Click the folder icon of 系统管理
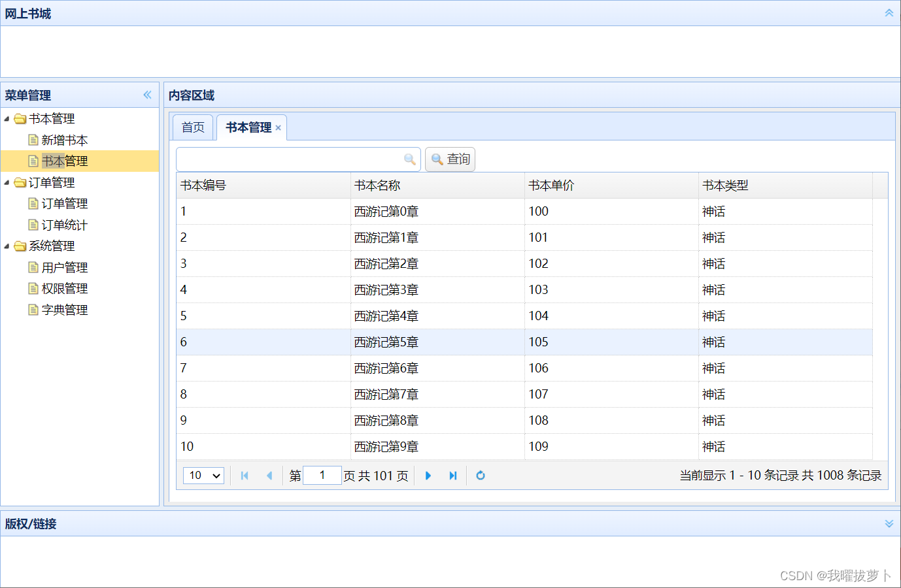The image size is (901, 588). tap(19, 246)
